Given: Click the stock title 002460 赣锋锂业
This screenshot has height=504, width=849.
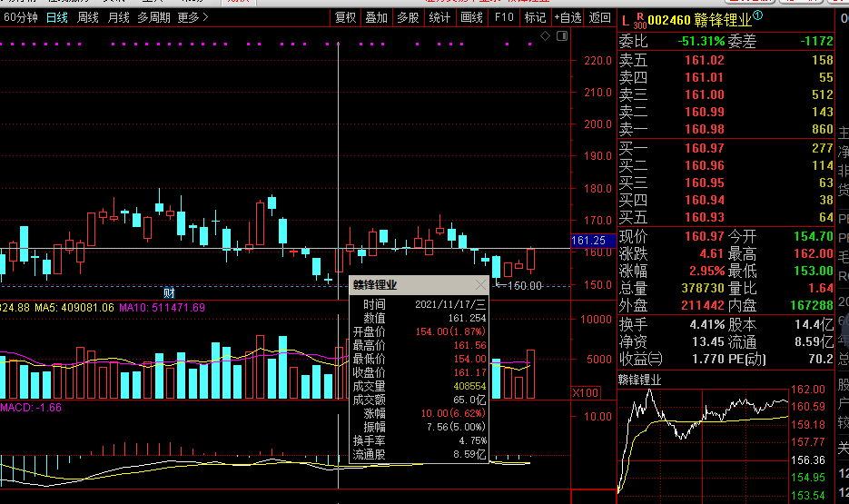Looking at the screenshot, I should pyautogui.click(x=699, y=21).
